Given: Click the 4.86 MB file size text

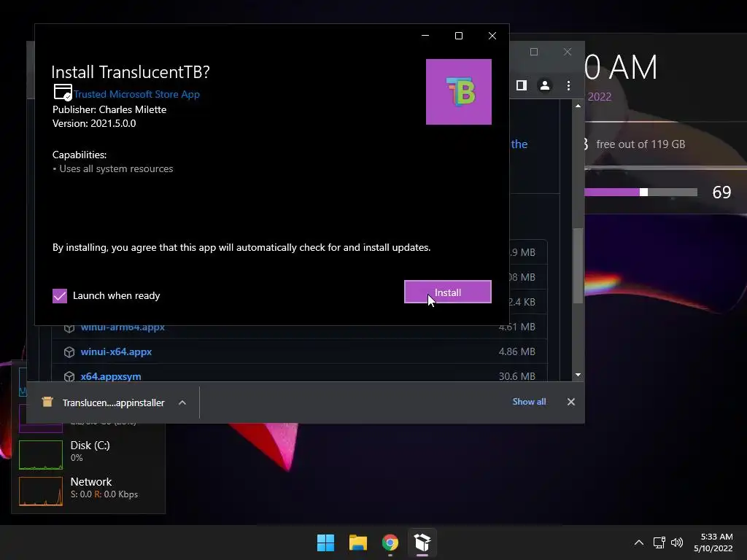Looking at the screenshot, I should [516, 351].
